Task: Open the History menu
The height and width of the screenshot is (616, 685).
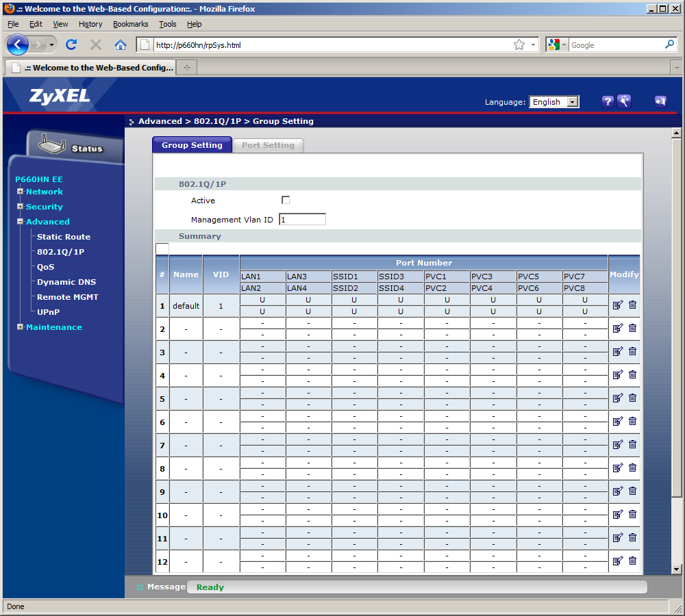Action: point(90,24)
